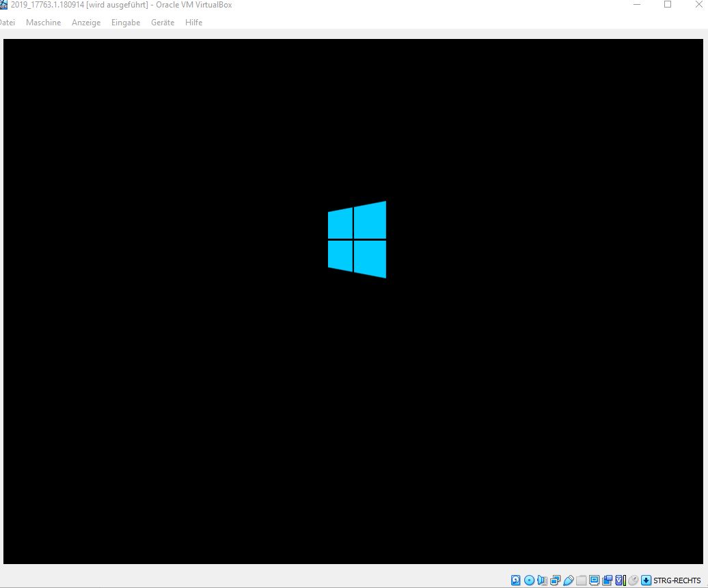Open the USB devices status icon
708x588 pixels.
coord(569,580)
